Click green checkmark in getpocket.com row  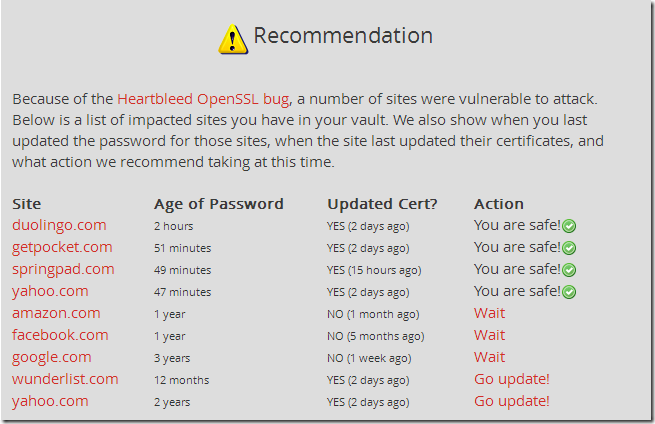(x=569, y=249)
